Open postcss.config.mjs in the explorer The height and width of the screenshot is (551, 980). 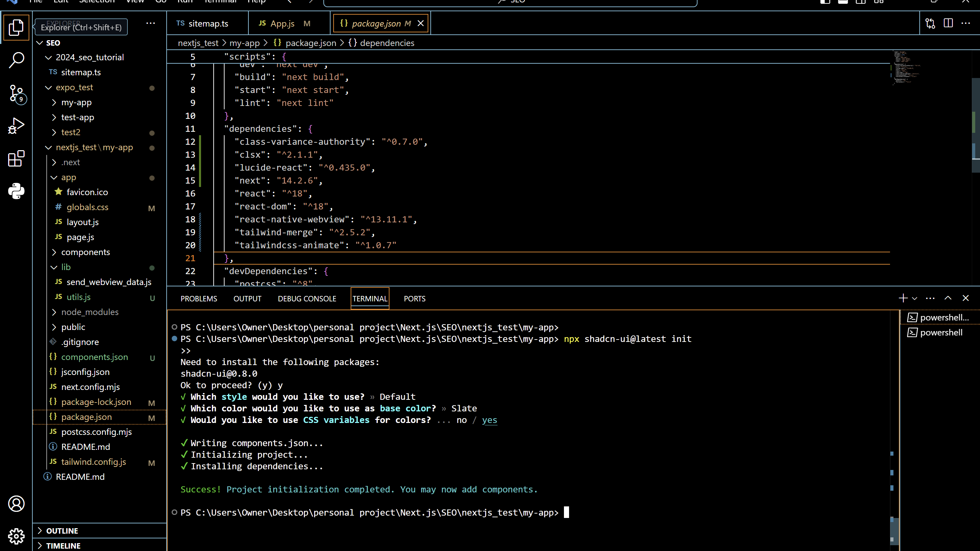coord(100,432)
